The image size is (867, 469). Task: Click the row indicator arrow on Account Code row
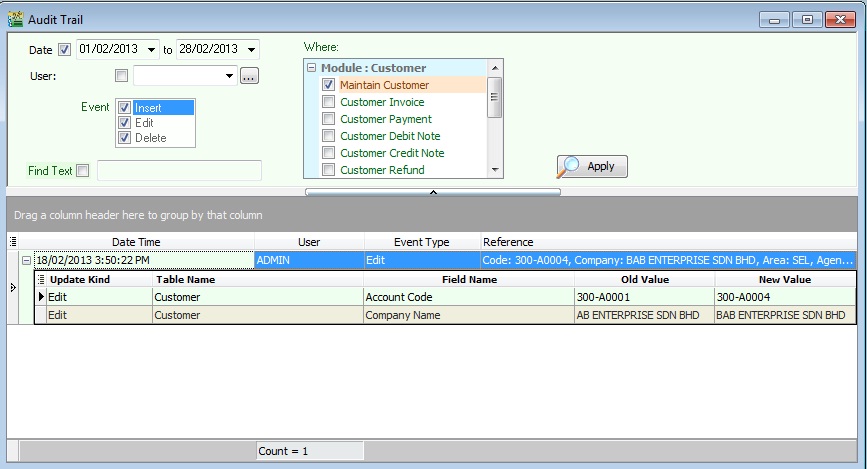point(41,297)
